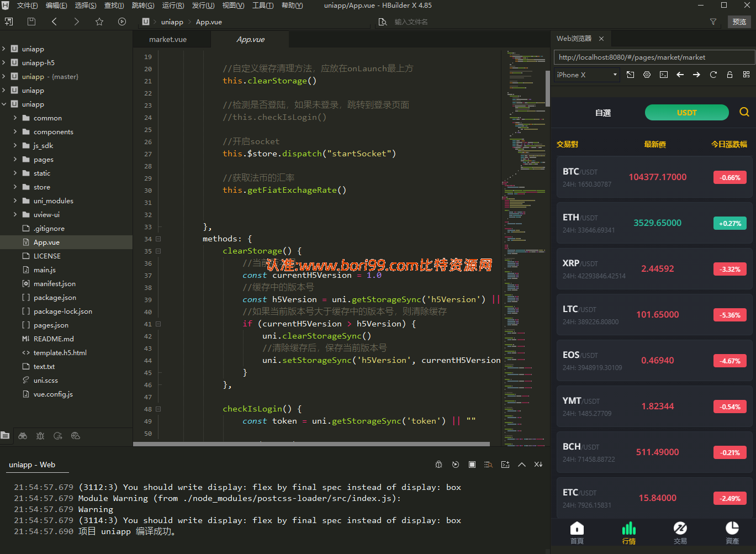Open pages.json in the file tree

tap(51, 325)
